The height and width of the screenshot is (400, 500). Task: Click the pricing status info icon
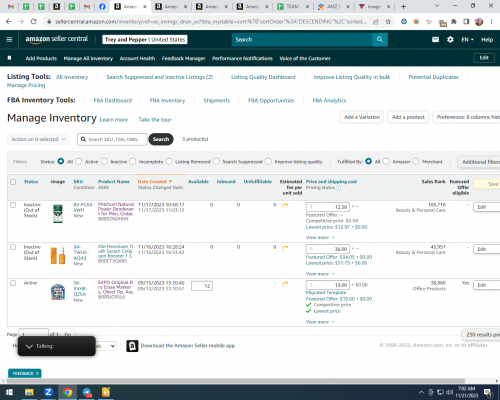(338, 188)
